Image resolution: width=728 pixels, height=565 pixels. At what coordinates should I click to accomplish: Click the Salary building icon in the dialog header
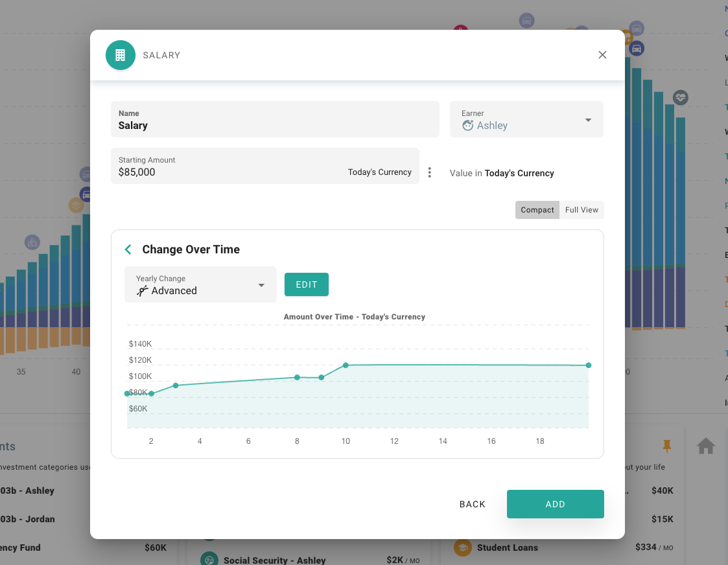(x=121, y=55)
